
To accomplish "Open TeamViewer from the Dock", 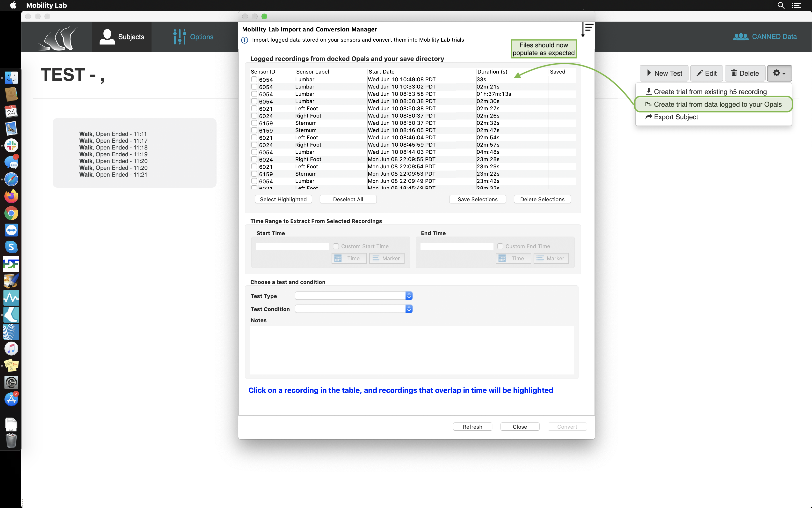I will tap(11, 230).
